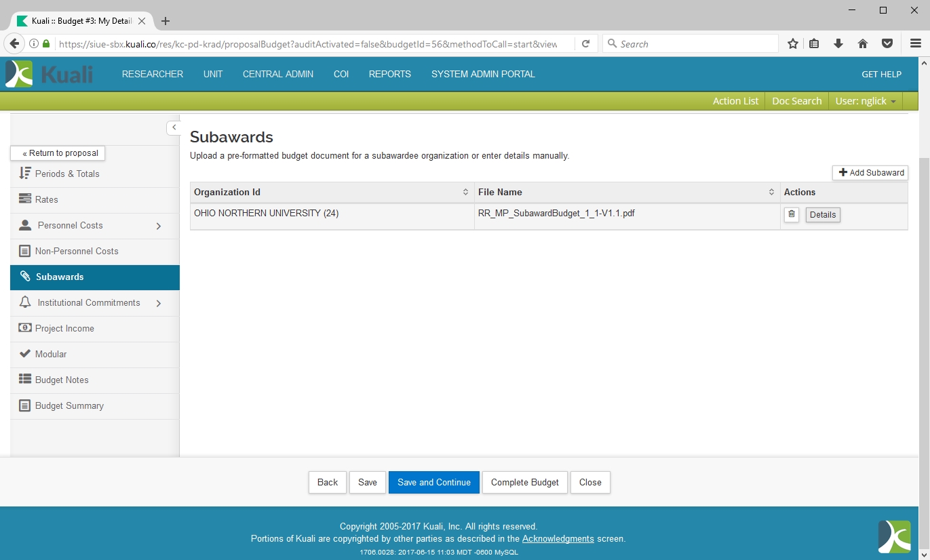
Task: Expand the Personnel Costs section
Action: (x=159, y=226)
